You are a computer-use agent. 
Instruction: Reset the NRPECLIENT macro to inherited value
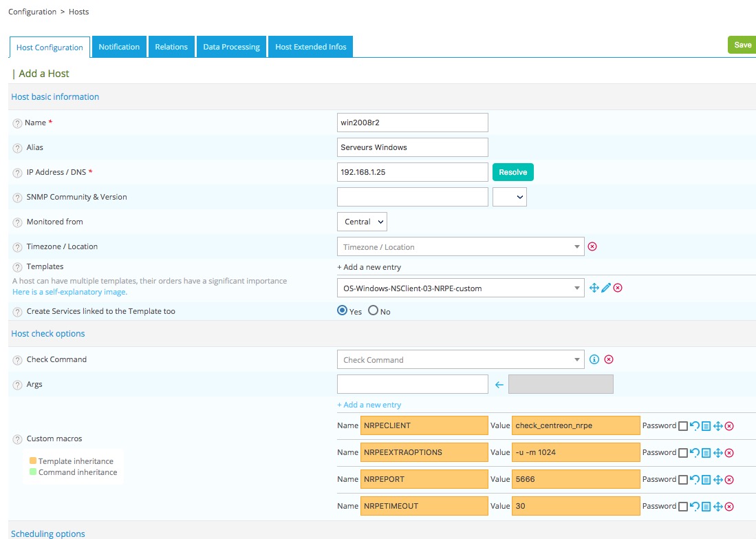point(695,426)
